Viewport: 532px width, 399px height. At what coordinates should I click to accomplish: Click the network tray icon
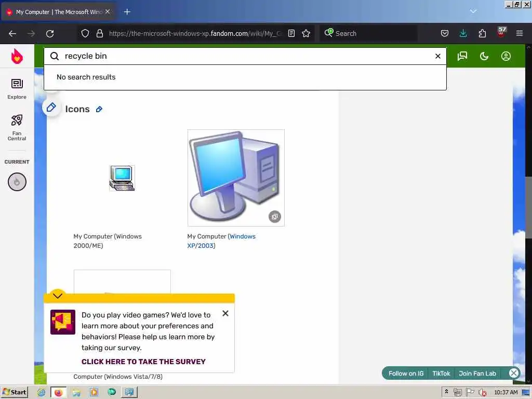click(x=458, y=393)
